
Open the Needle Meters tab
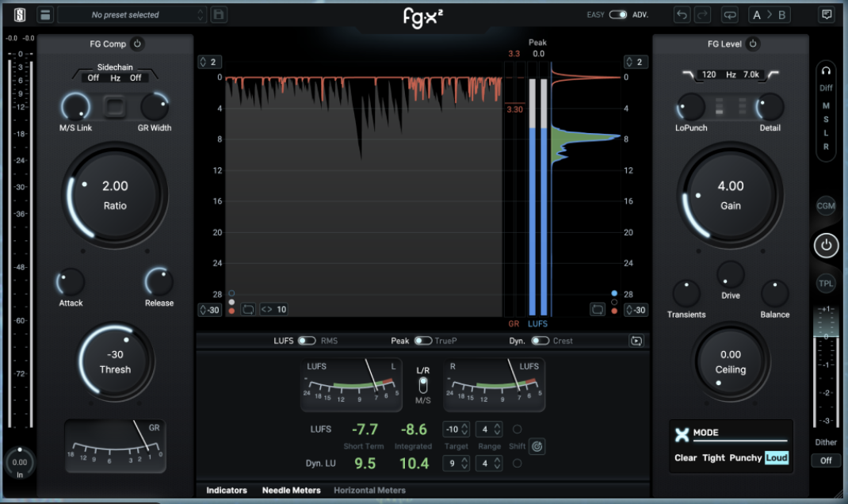point(292,491)
